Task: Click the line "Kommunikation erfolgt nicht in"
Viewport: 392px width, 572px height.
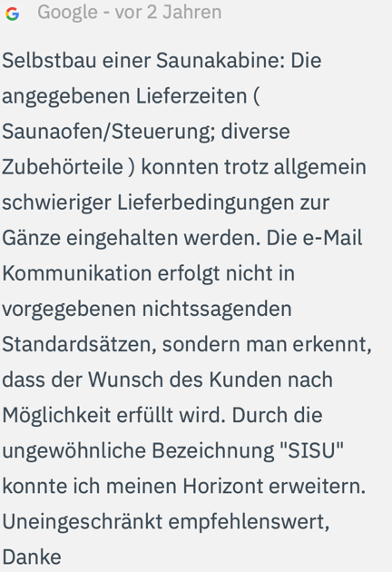Action: click(x=149, y=273)
